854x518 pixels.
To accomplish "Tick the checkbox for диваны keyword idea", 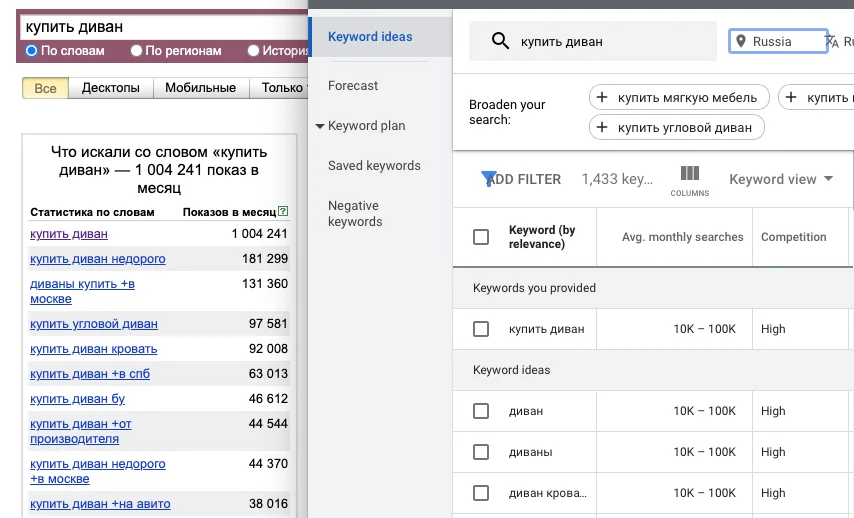I will (481, 452).
